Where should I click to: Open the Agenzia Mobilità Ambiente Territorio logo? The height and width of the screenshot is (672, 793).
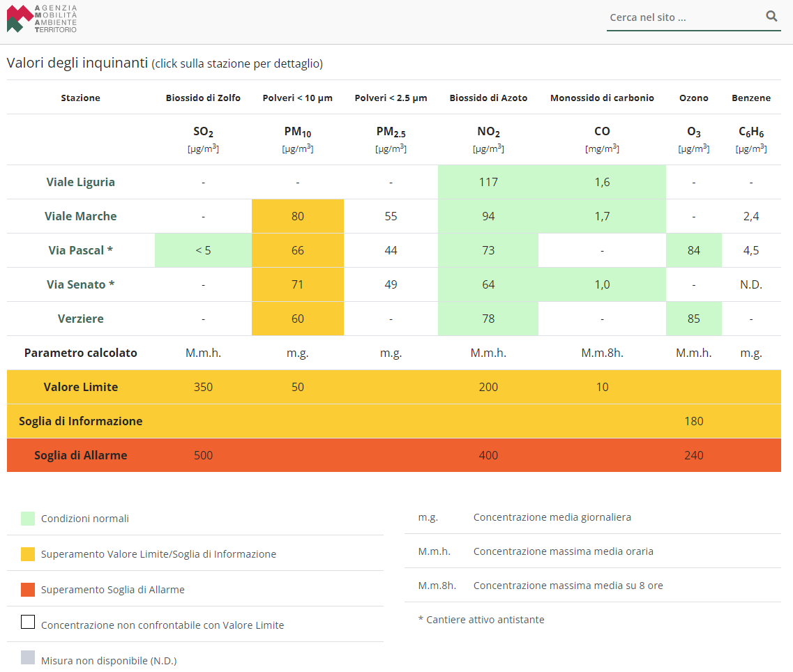(41, 20)
